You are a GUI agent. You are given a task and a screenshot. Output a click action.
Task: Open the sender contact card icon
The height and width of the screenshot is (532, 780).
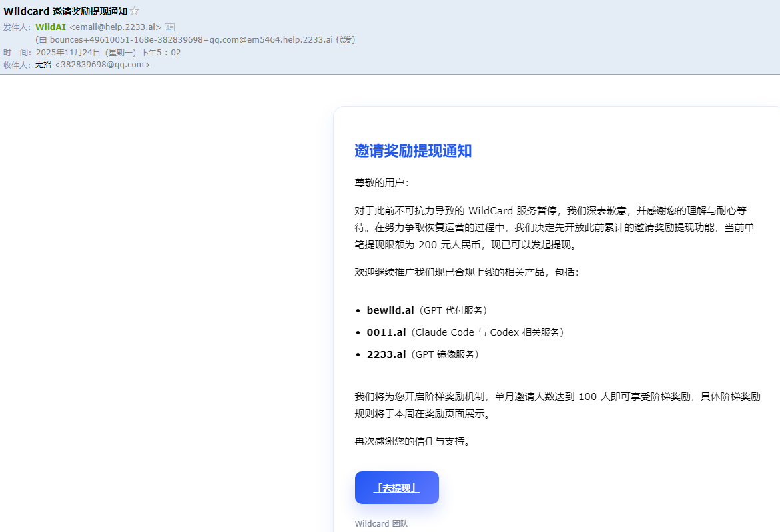(169, 27)
